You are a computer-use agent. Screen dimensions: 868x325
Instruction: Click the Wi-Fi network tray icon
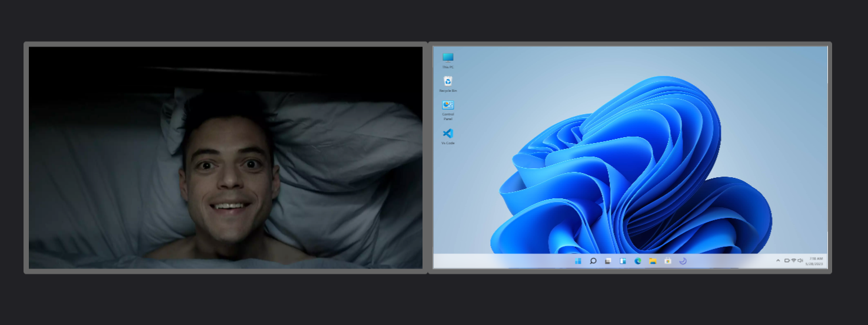point(793,260)
